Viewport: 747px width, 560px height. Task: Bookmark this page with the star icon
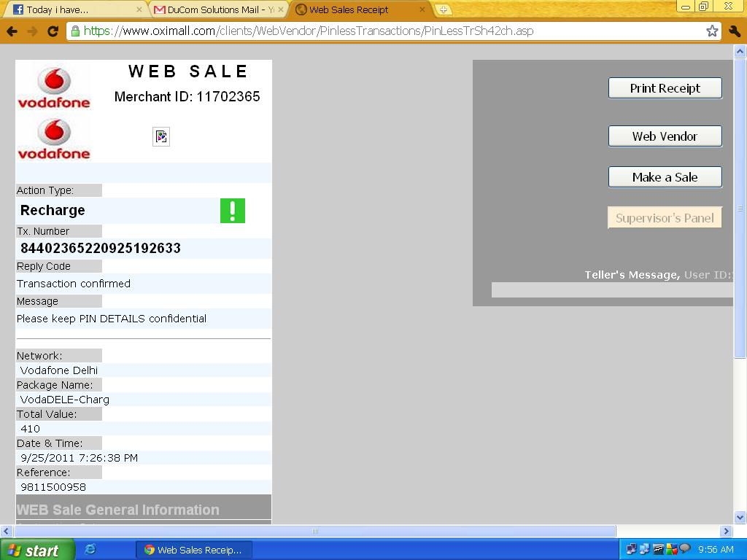[712, 31]
